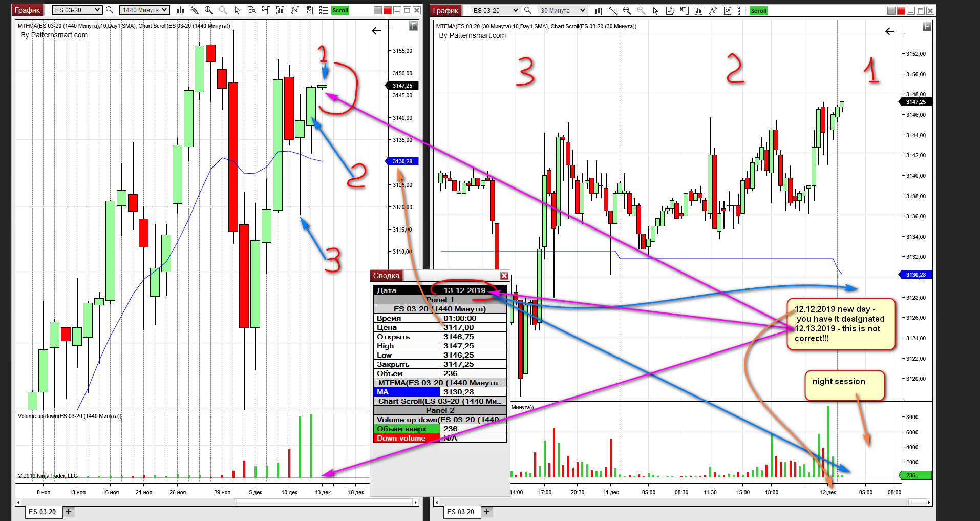Image resolution: width=980 pixels, height=521 pixels.
Task: Toggle the green Scroll button in the 30 Минута chart
Action: click(758, 10)
